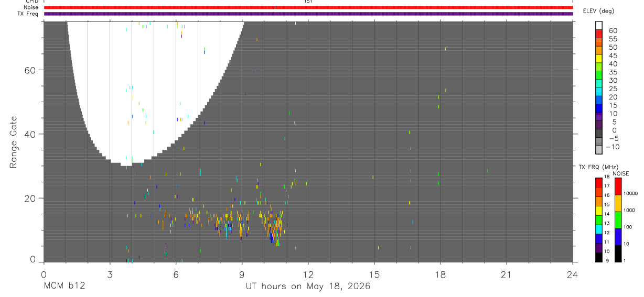Viewport: 644px width, 297px height.
Task: Pick the purple ELEV segment between 10 and 5
Action: [599, 117]
